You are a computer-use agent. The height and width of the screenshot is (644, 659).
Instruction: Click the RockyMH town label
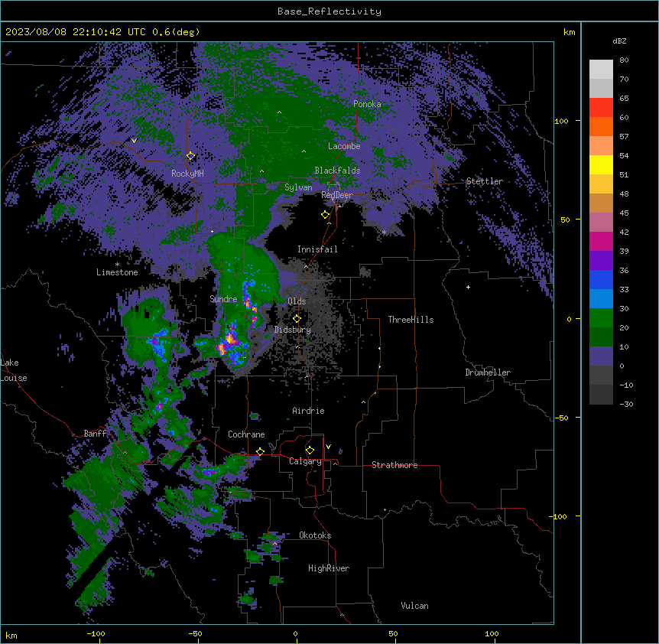[187, 174]
